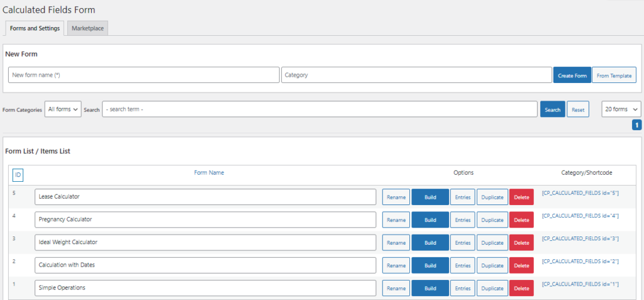Select the Forms and Settings tab
644x300 pixels.
click(x=35, y=28)
